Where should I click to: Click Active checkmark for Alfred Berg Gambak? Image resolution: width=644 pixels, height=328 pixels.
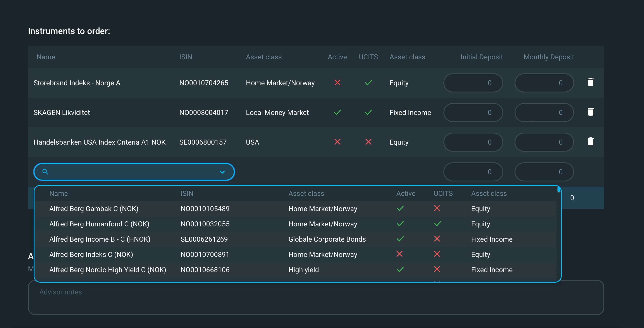(400, 208)
